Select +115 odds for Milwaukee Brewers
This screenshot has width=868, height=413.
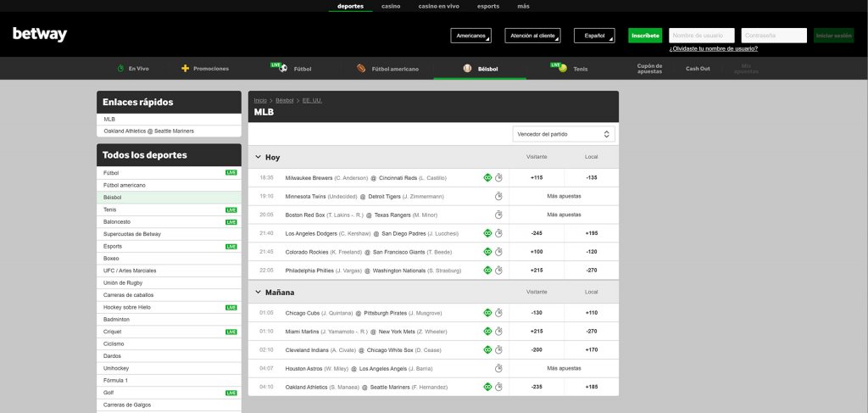click(537, 178)
